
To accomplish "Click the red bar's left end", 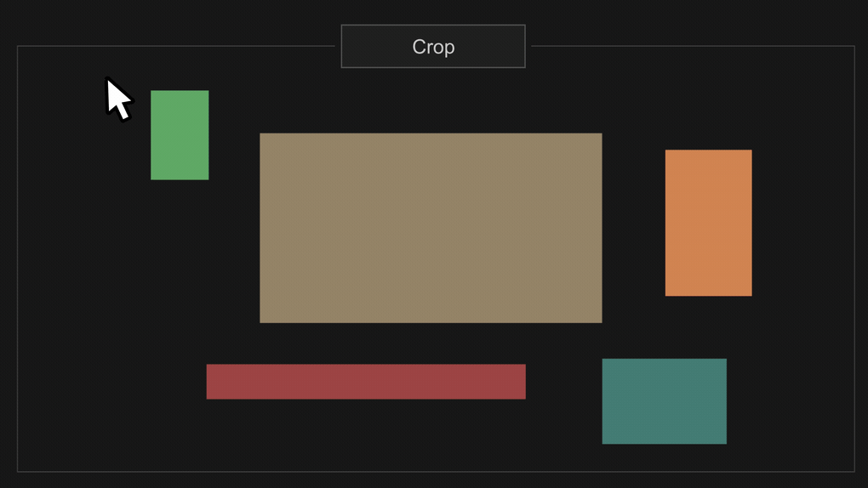I will click(207, 381).
